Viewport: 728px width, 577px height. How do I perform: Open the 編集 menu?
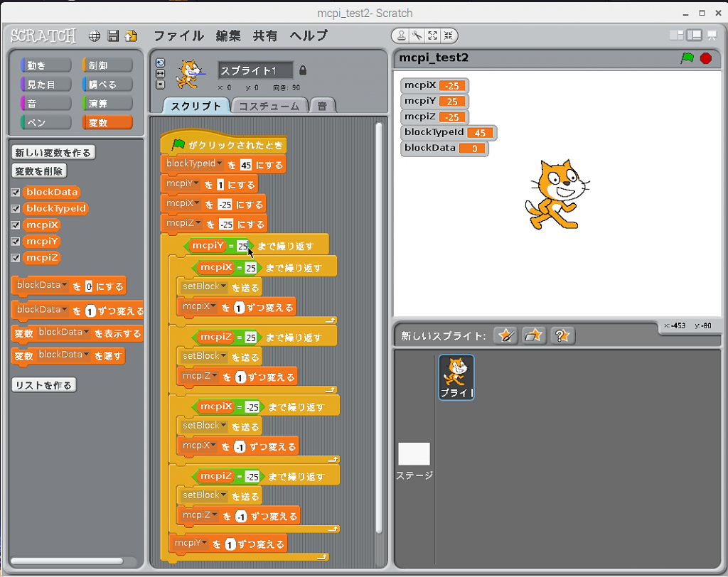[228, 36]
